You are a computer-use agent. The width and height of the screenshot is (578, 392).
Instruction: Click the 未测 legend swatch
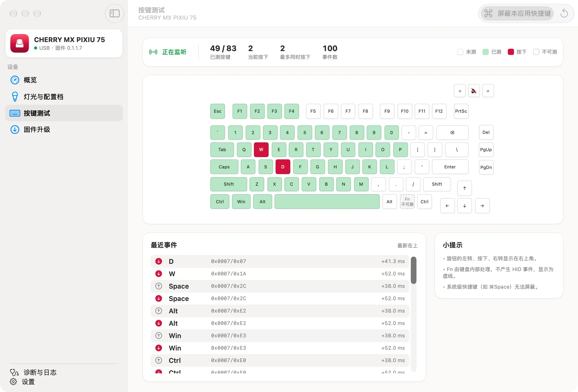[x=460, y=52]
